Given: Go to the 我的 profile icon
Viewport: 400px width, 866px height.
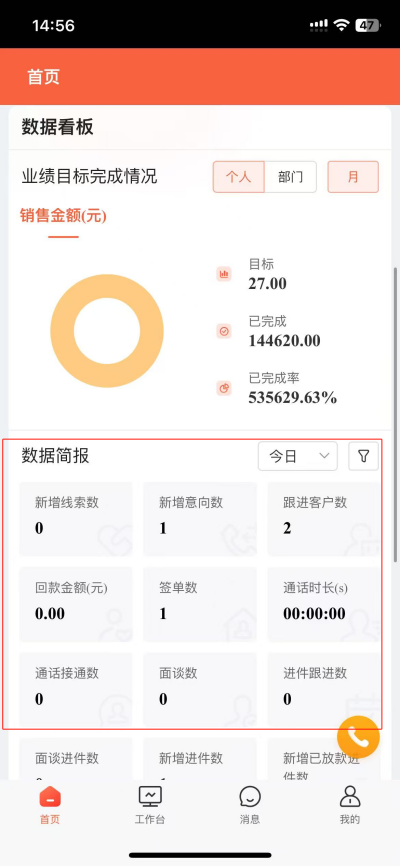Looking at the screenshot, I should click(350, 796).
